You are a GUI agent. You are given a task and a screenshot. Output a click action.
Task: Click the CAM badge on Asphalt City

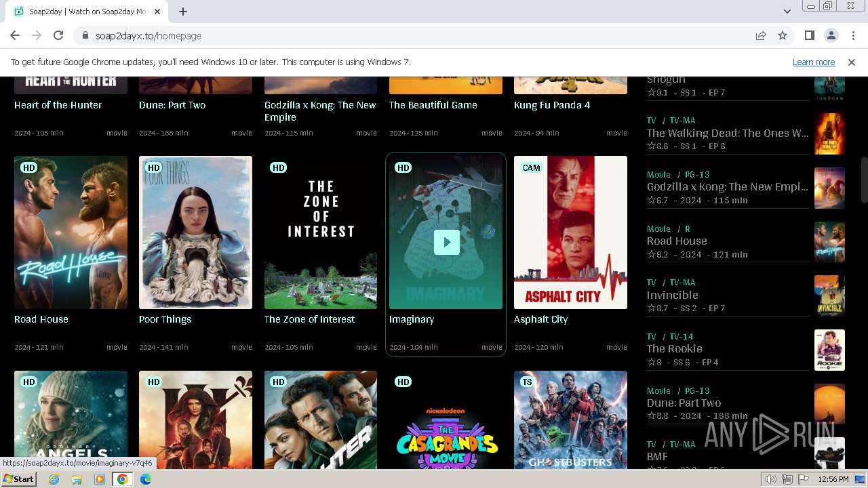(532, 168)
